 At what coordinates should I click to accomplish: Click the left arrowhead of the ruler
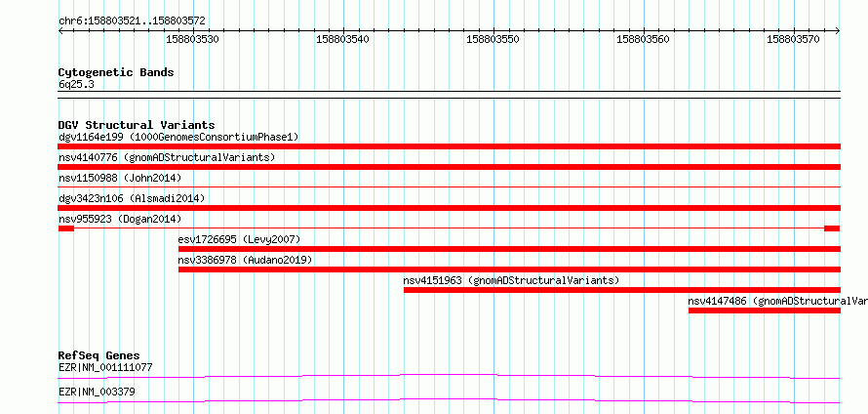click(x=60, y=30)
